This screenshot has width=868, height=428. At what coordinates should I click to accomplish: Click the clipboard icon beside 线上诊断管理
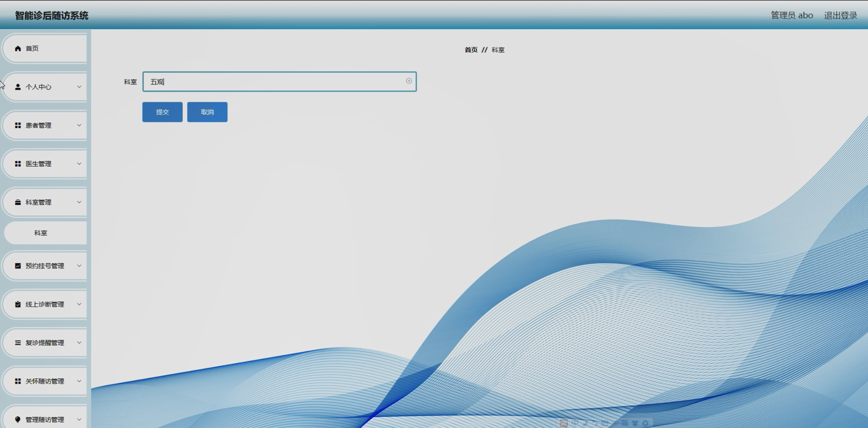[18, 304]
